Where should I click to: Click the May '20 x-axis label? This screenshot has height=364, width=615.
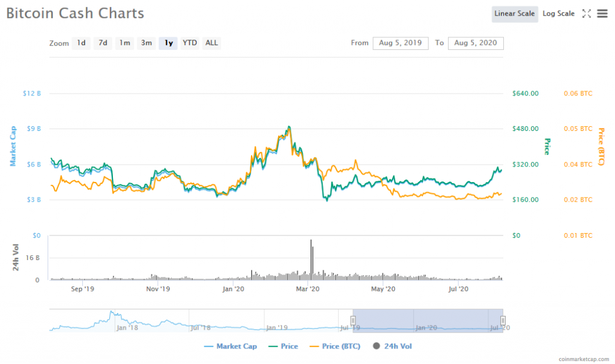coord(383,289)
